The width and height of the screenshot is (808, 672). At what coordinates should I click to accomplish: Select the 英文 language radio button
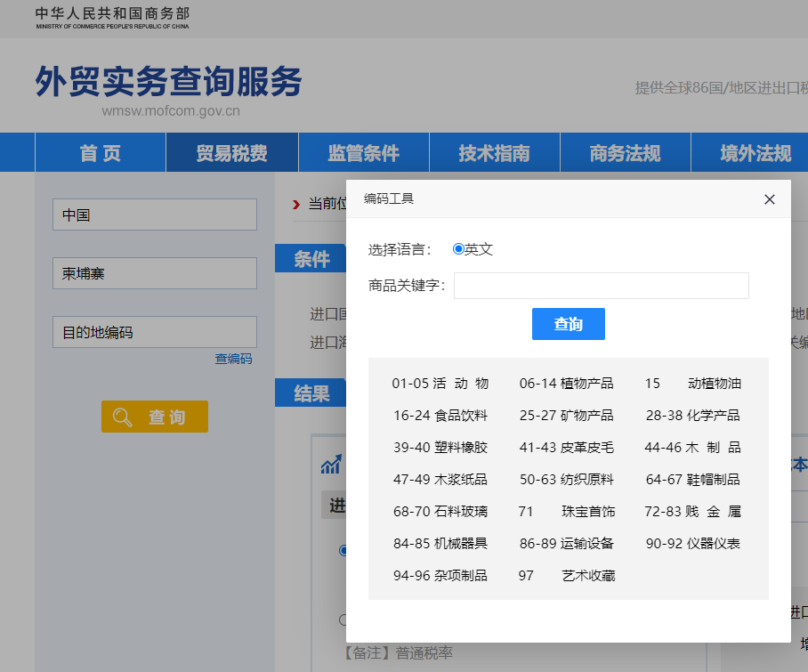tap(458, 249)
